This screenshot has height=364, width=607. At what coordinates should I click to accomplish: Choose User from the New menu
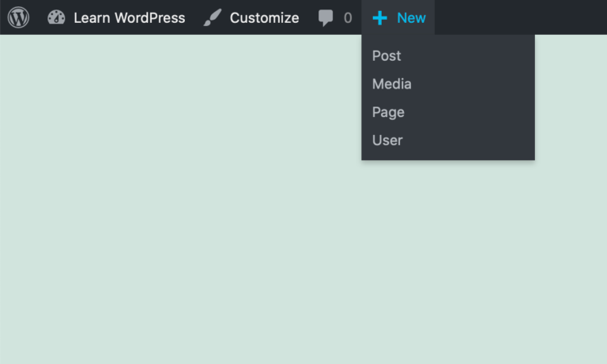448,141
